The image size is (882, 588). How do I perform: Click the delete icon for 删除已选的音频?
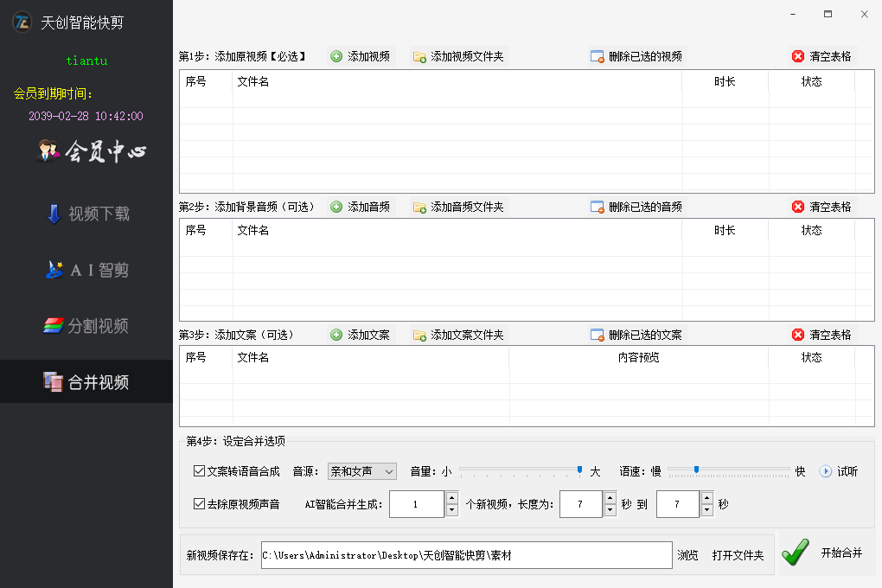(597, 207)
